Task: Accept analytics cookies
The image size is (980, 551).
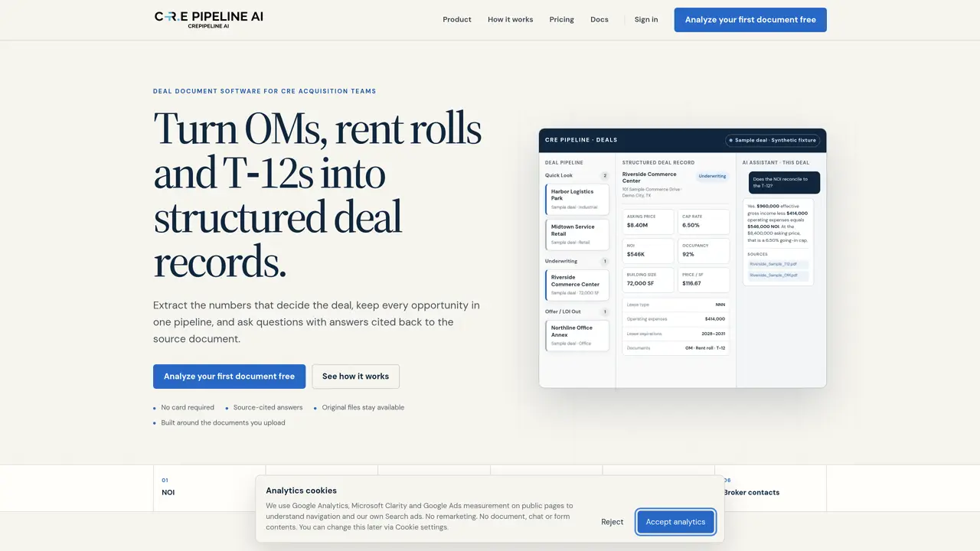Action: (675, 522)
